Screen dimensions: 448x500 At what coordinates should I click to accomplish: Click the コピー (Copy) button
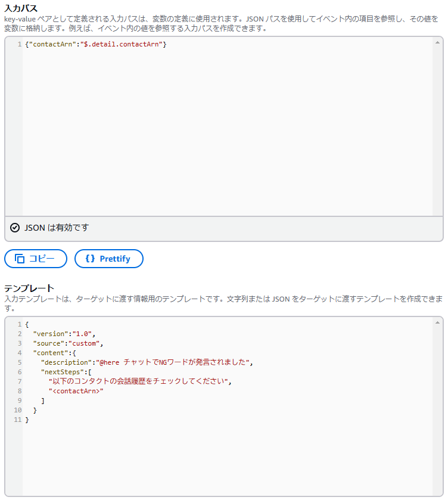[36, 259]
